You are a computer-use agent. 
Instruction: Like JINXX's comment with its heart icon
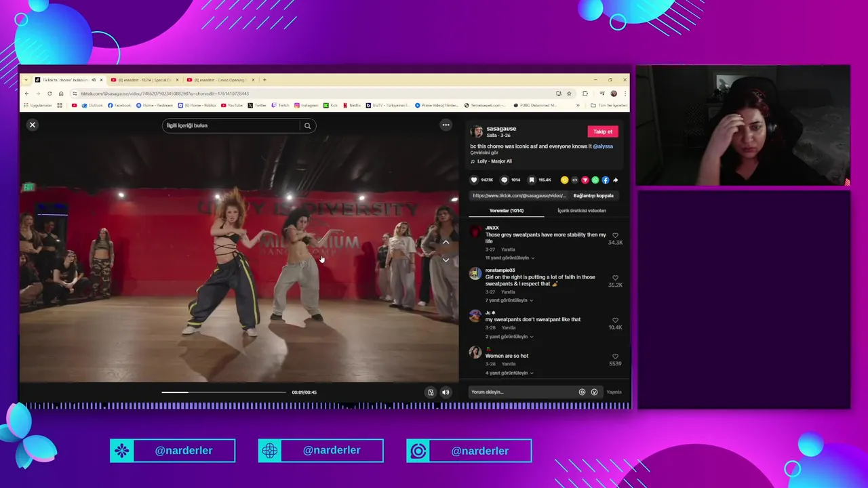(x=615, y=235)
